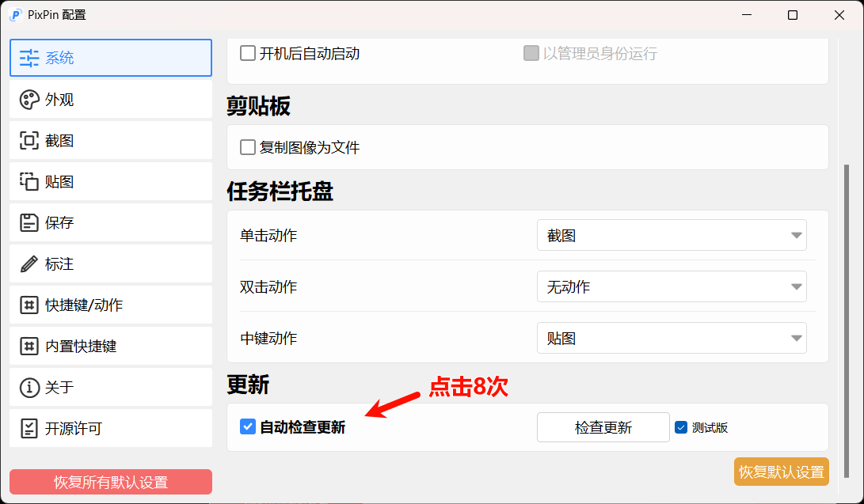
Task: Click the checklist icon beside 开源许可
Action: [29, 429]
